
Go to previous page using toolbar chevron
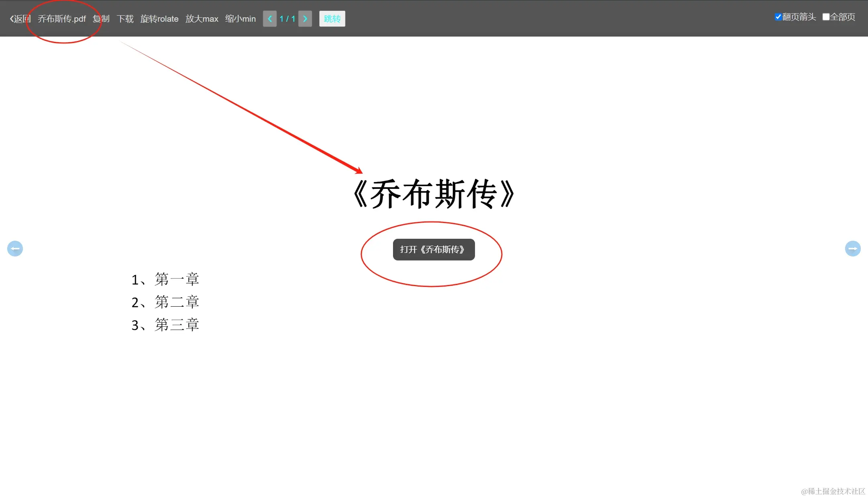[x=270, y=19]
